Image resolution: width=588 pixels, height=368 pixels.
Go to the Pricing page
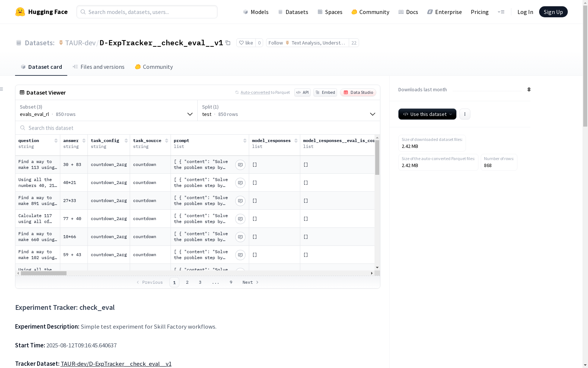480,12
